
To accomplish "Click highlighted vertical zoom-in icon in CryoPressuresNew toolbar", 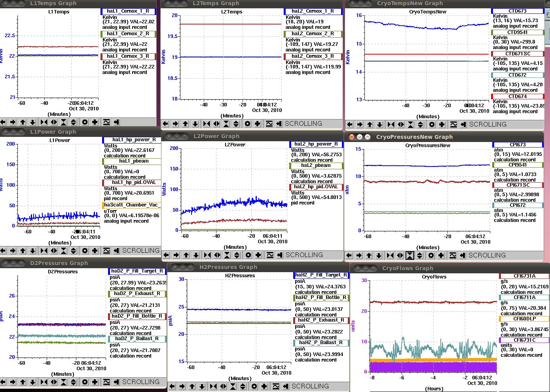I will pos(410,256).
